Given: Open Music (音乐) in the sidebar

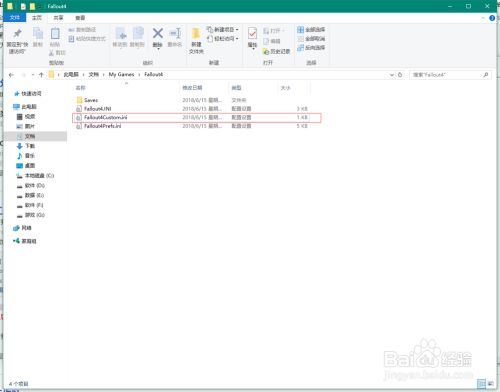Looking at the screenshot, I should [26, 156].
